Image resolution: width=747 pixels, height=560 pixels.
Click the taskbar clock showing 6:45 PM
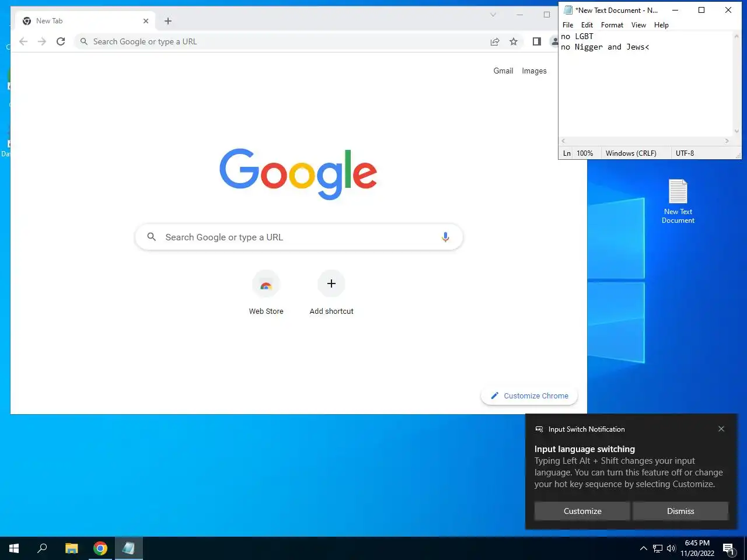click(697, 548)
